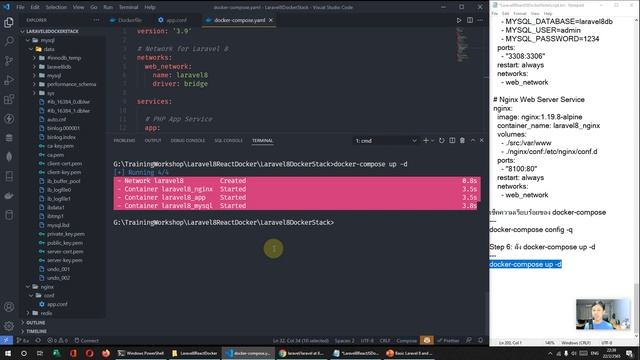Open the Explorer view in activity bar
The width and height of the screenshot is (640, 360).
(x=9, y=22)
